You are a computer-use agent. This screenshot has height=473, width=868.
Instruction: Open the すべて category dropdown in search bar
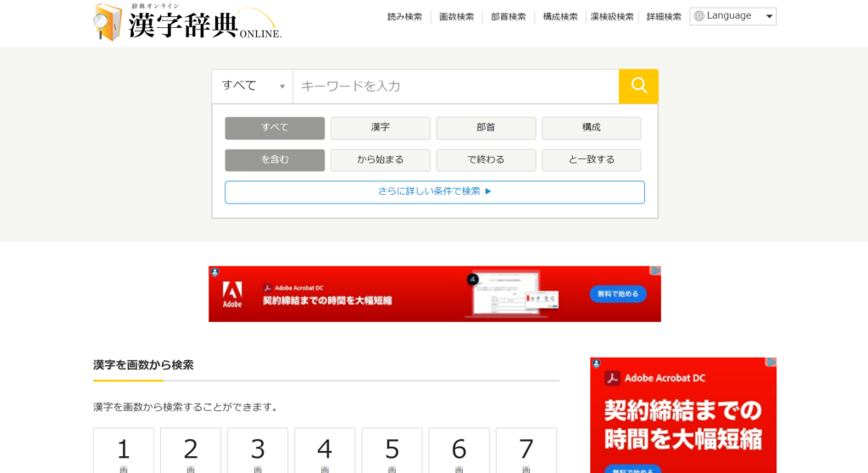pos(253,86)
